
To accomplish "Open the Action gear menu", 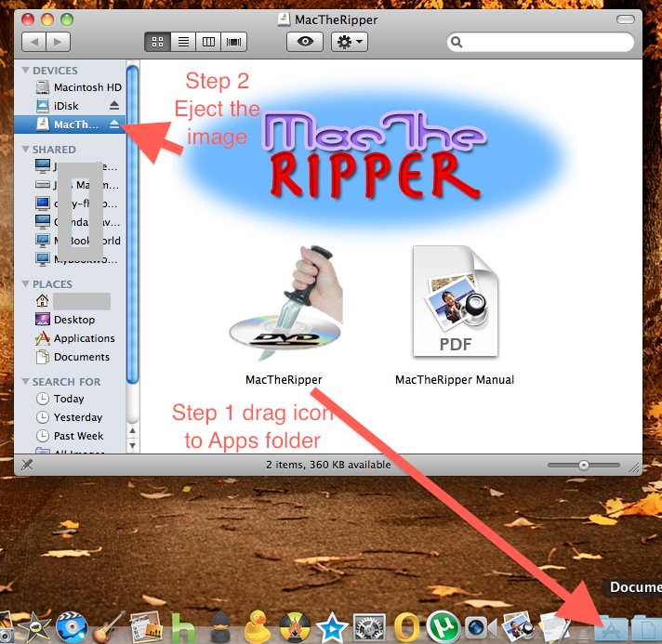I will pos(350,42).
